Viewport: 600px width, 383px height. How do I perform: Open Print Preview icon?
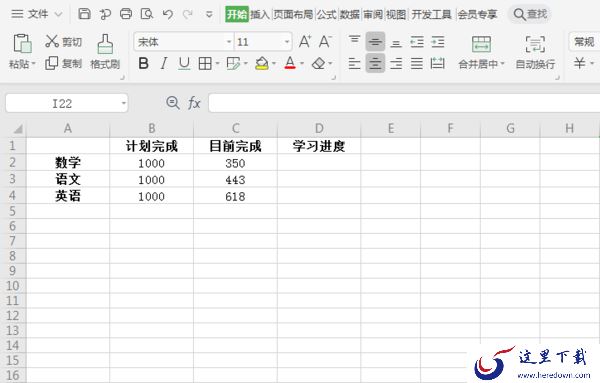click(x=147, y=14)
